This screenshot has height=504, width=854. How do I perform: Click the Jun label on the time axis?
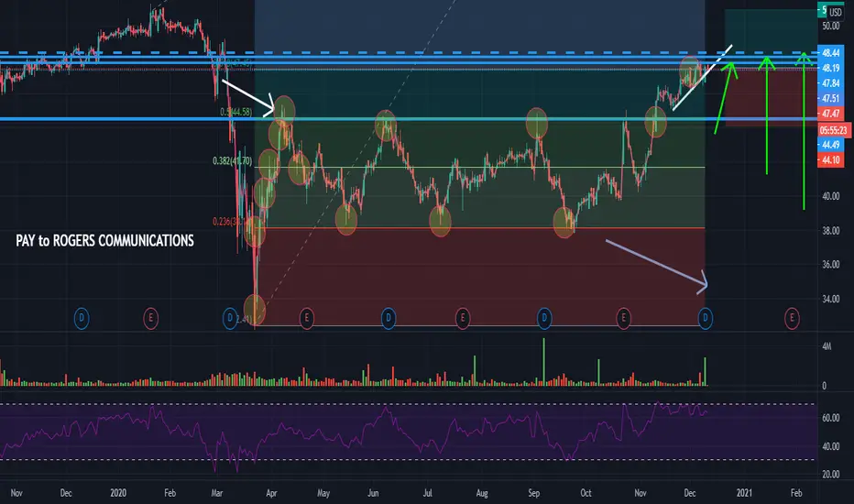(373, 493)
